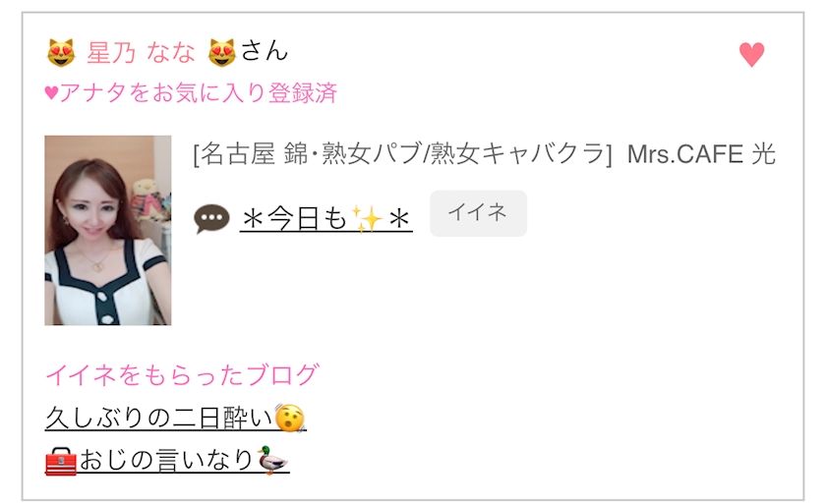Click the shocked face emoji
This screenshot has height=504, width=826.
(290, 419)
